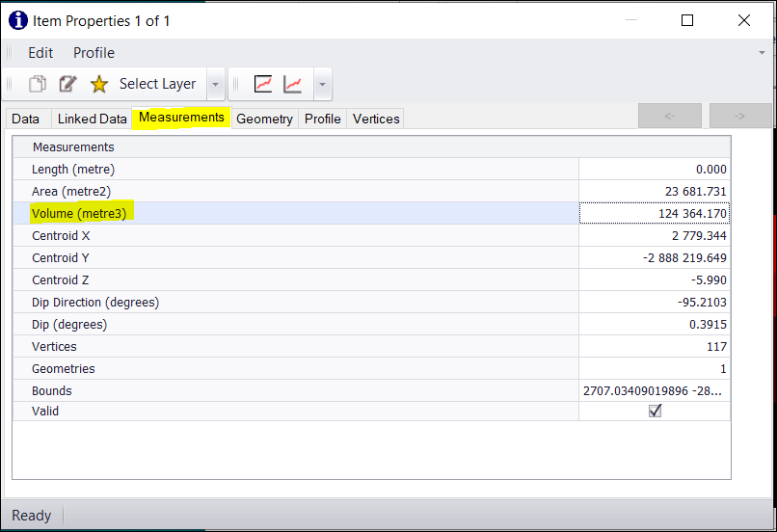Screen dimensions: 777x532
Task: Open the Profile menu
Action: pyautogui.click(x=94, y=53)
